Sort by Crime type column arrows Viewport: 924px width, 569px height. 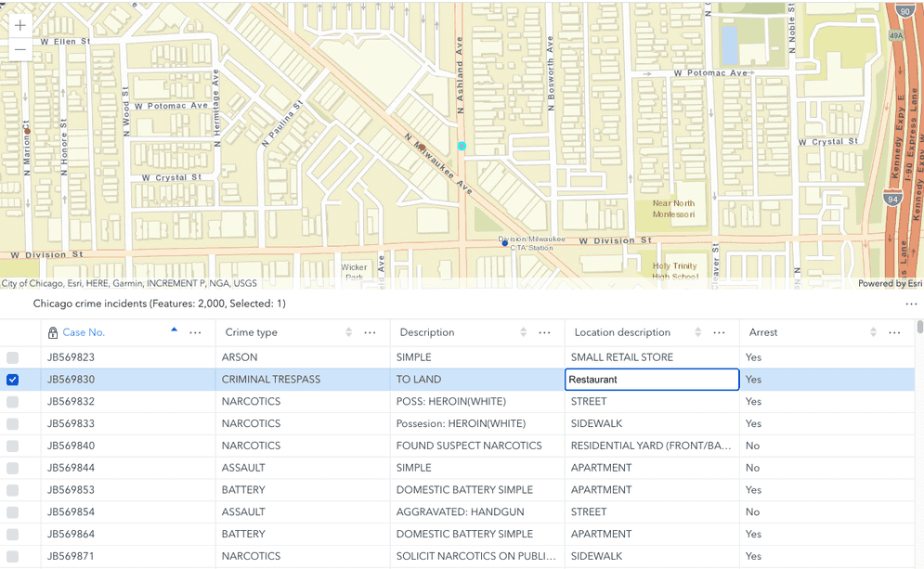pos(349,332)
